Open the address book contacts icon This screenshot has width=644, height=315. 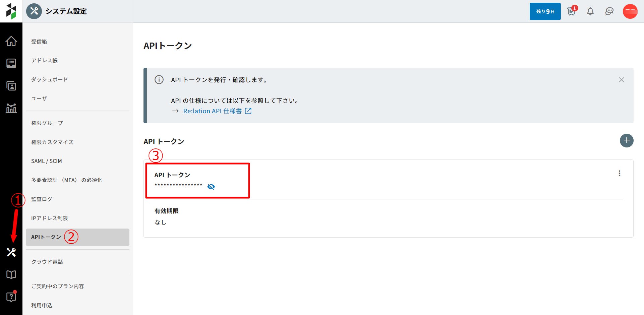(11, 86)
